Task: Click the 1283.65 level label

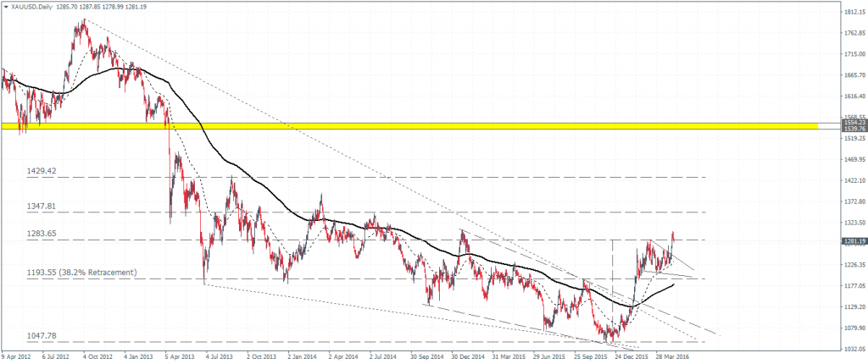Action: (x=42, y=234)
